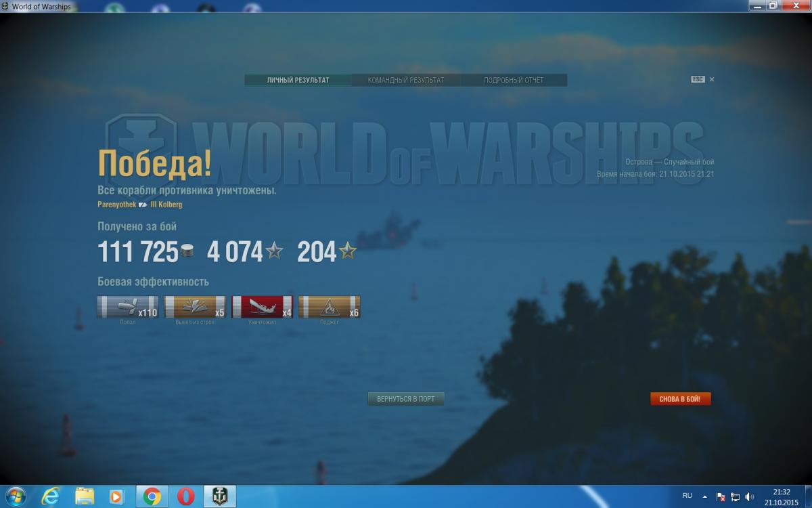The image size is (812, 508).
Task: Click the Получено за бой heading
Action: pyautogui.click(x=137, y=227)
